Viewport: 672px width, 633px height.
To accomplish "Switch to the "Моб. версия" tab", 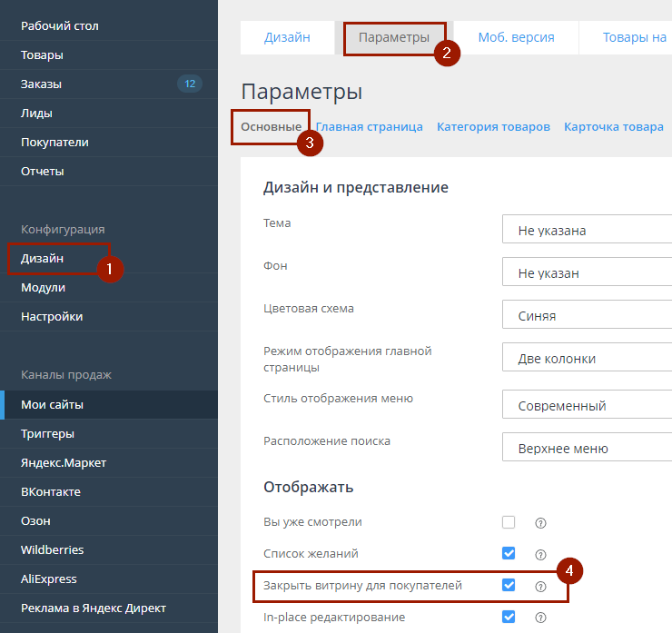I will (x=516, y=38).
